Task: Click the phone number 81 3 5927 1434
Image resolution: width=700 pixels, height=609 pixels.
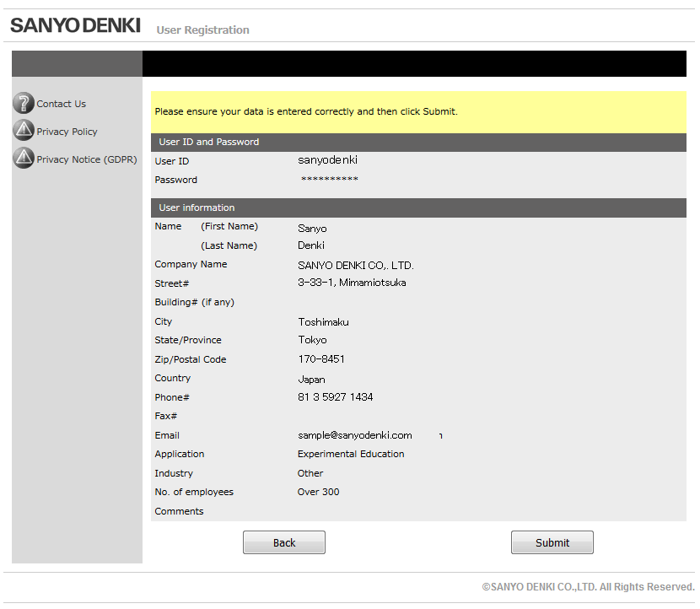Action: point(336,397)
